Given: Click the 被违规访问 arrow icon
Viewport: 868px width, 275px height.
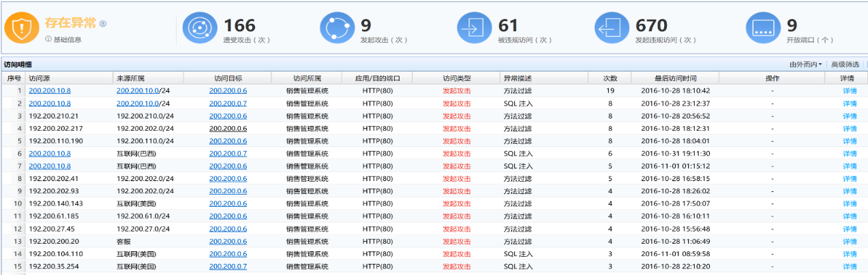Looking at the screenshot, I should [x=474, y=29].
